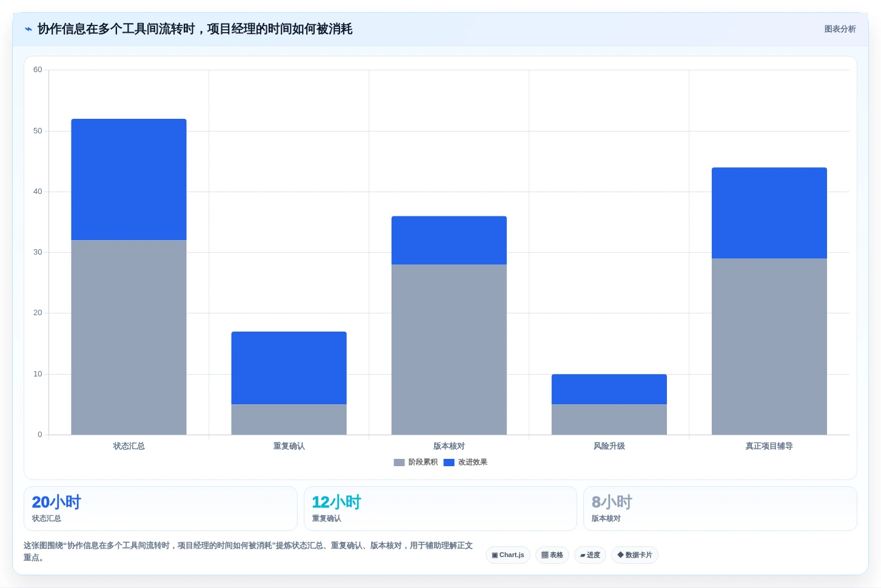Screen dimensions: 881x588
Task: Click the gray 阶段累积 legend swatch
Action: tap(399, 463)
